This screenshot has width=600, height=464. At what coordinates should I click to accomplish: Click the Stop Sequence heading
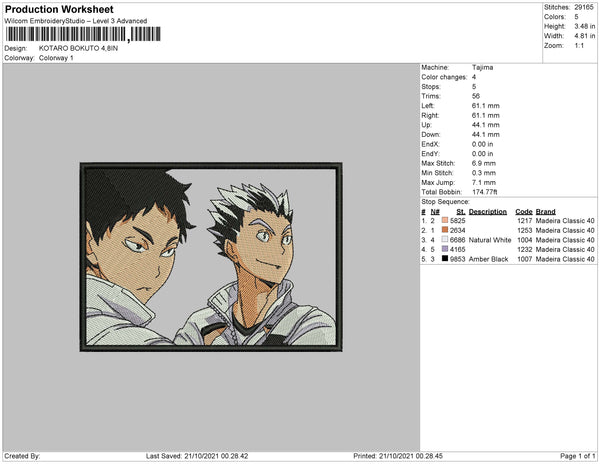click(x=445, y=202)
